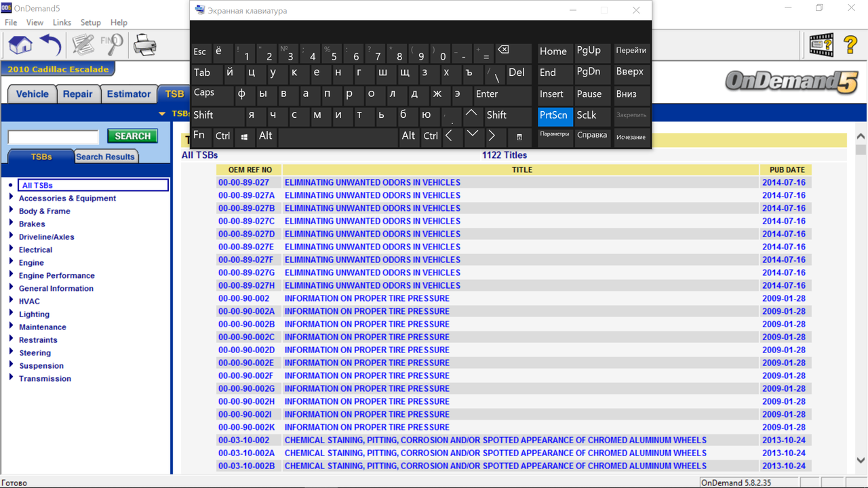The height and width of the screenshot is (488, 868).
Task: Click the OnDemand5 title bar app icon
Action: 6,7
